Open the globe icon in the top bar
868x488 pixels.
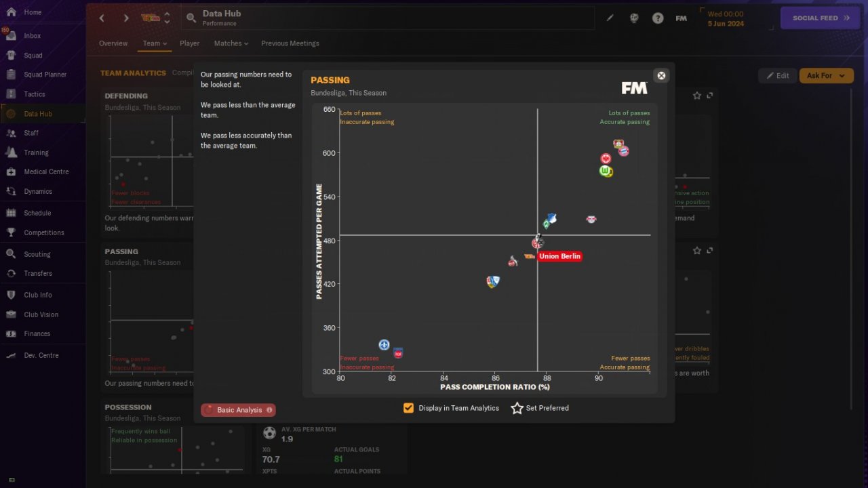click(x=634, y=18)
